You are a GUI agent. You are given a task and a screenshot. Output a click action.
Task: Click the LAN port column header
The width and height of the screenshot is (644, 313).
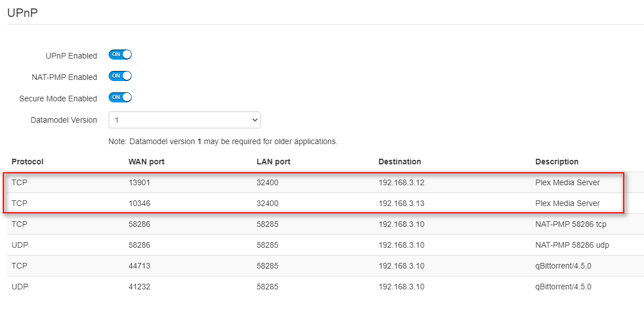[x=274, y=162]
